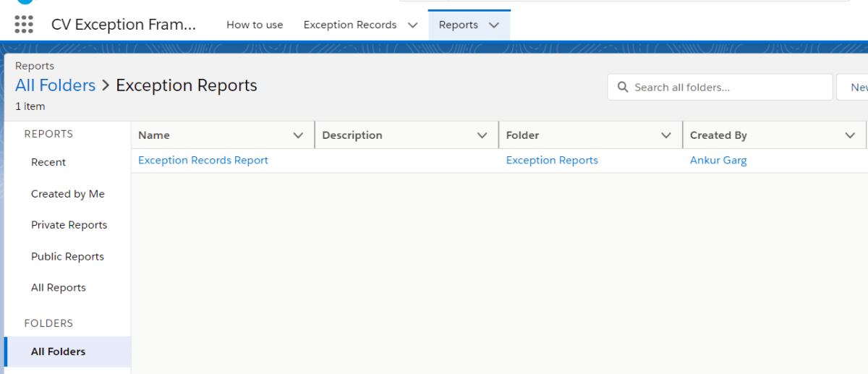Select the Reports tab
Screen dimensions: 868x374
click(x=459, y=25)
